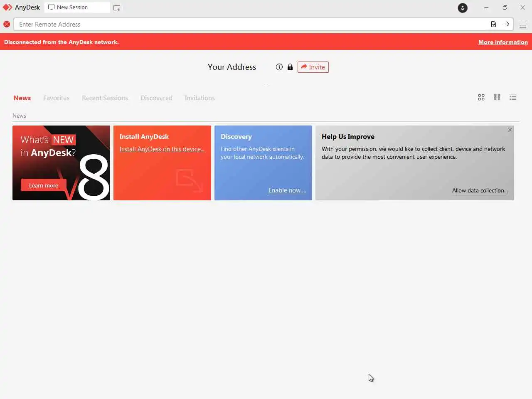532x399 pixels.
Task: Click Allow data collection link
Action: [480, 190]
